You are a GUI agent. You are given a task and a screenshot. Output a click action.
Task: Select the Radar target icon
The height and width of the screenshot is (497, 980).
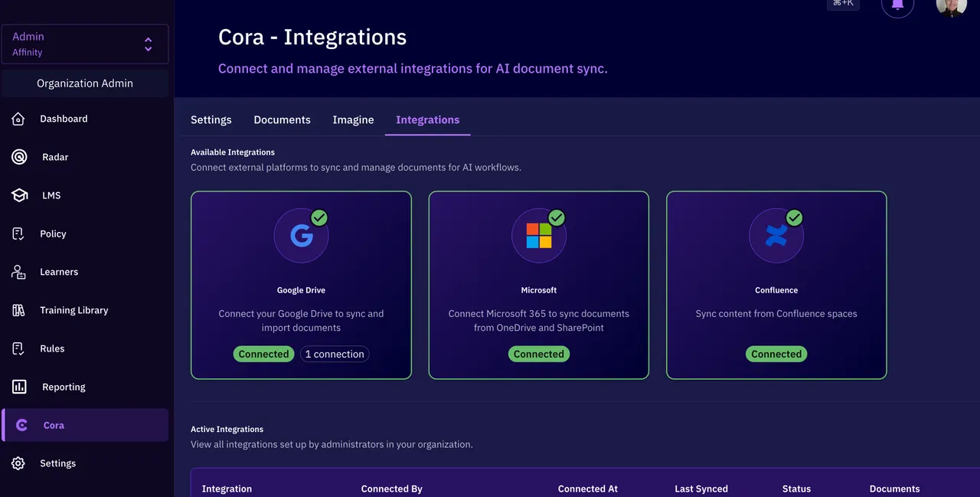pos(19,157)
